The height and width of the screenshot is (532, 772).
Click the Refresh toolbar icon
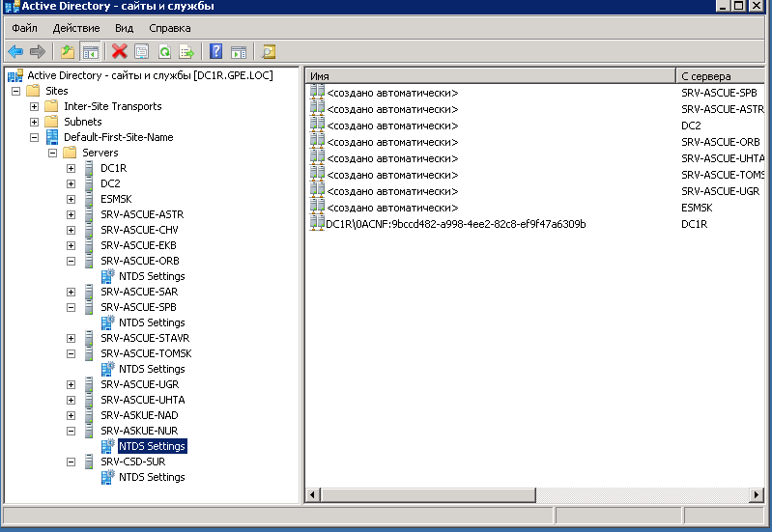pos(164,52)
